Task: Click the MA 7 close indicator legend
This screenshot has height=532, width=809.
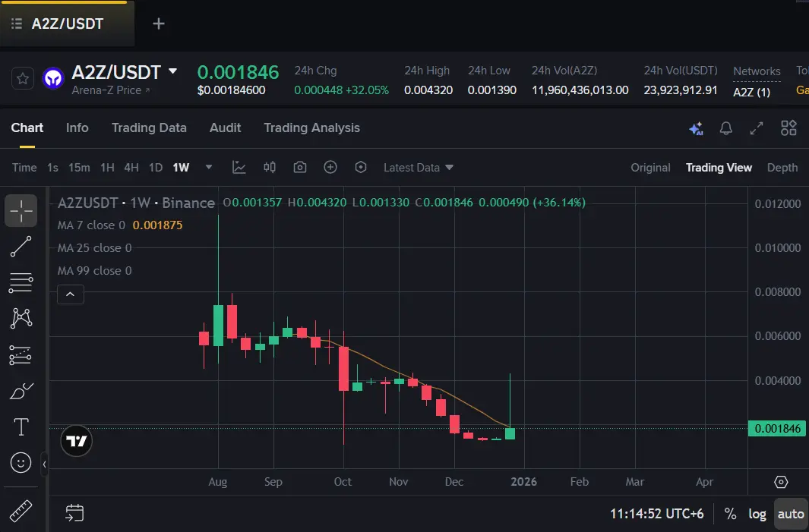Action: point(120,225)
